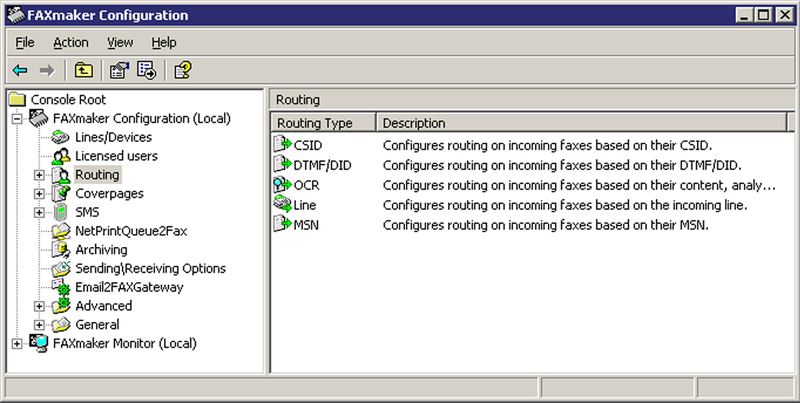This screenshot has width=800, height=403.
Task: Click the Coverpages icon in tree
Action: click(61, 194)
